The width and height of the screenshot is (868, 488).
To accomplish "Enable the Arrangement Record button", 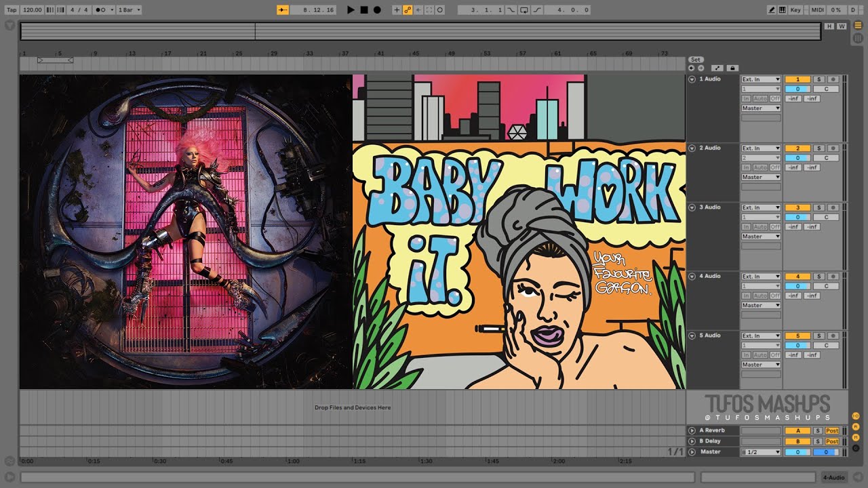I will tap(377, 10).
